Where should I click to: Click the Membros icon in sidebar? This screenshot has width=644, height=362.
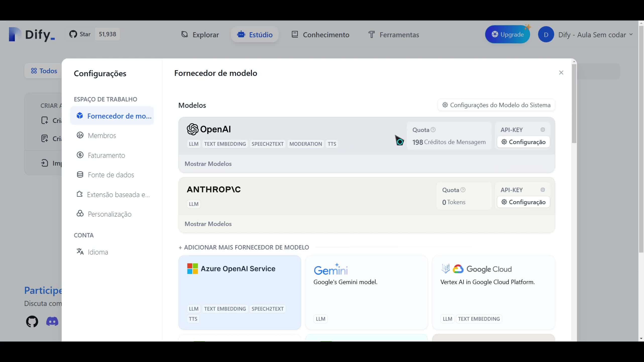(80, 135)
